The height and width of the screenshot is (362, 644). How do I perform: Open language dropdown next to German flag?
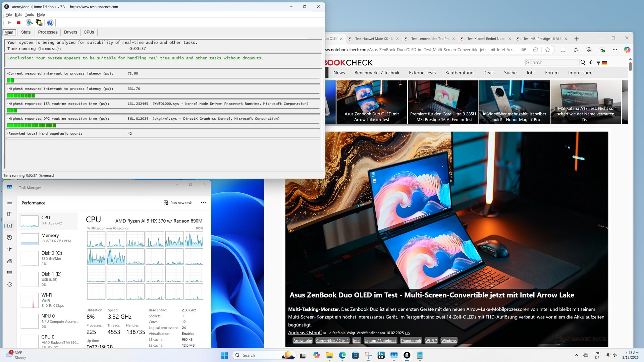pos(598,63)
